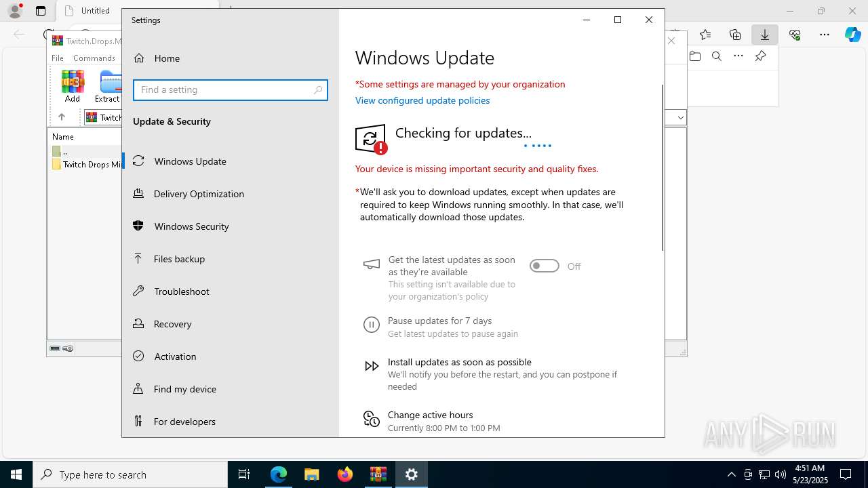
Task: Click Install updates as soon as possible
Action: tap(460, 362)
